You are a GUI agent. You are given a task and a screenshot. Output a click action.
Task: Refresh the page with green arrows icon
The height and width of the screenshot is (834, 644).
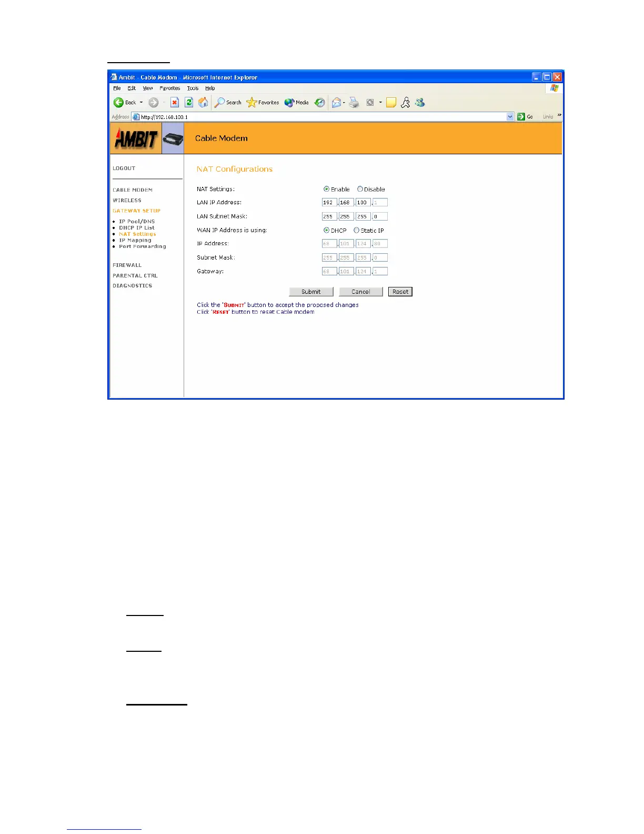[x=189, y=102]
